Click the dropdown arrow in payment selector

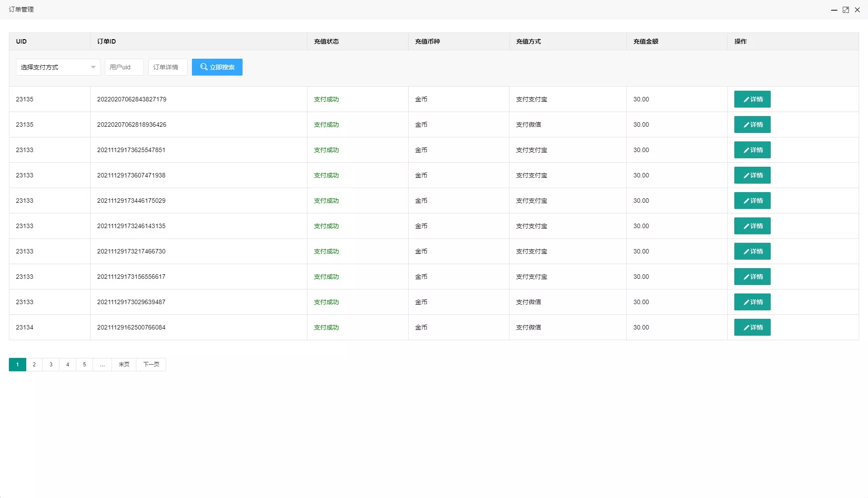[x=93, y=67]
